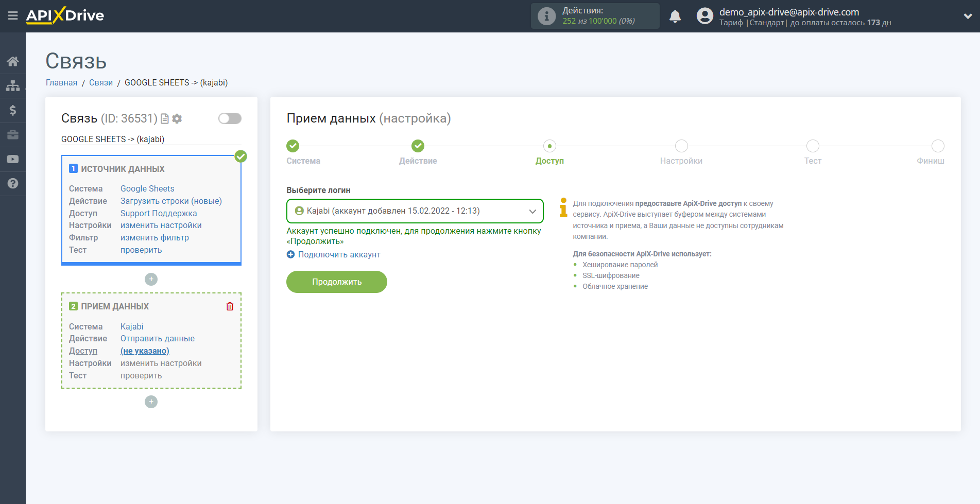This screenshot has width=980, height=504.
Task: Open the connections sitemap icon in sidebar
Action: (13, 85)
